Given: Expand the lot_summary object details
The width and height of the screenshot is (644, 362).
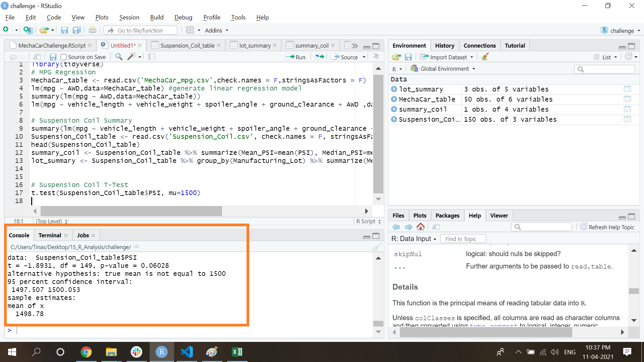Looking at the screenshot, I should click(x=394, y=89).
